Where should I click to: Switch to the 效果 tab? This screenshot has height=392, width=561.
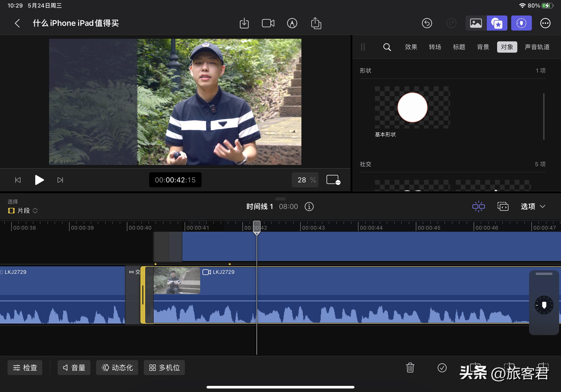click(x=411, y=47)
